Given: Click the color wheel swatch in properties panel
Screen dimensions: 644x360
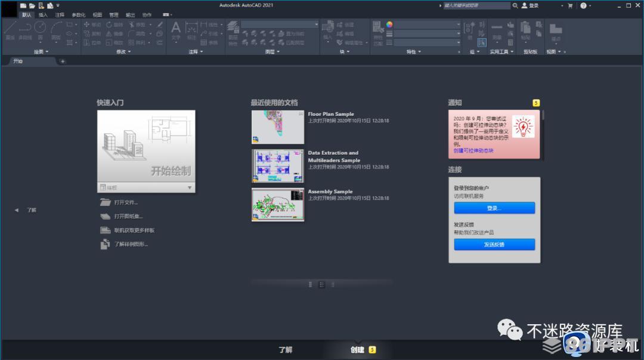Looking at the screenshot, I should coord(389,24).
